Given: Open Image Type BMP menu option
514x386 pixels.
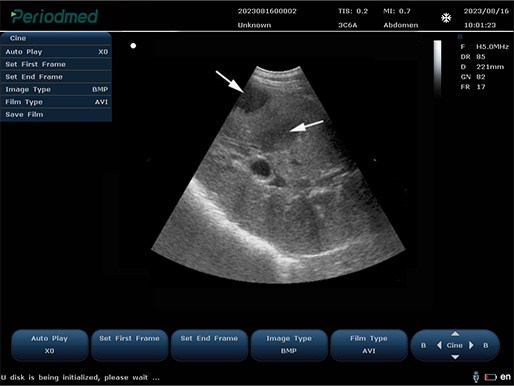Looking at the screenshot, I should pyautogui.click(x=56, y=89).
